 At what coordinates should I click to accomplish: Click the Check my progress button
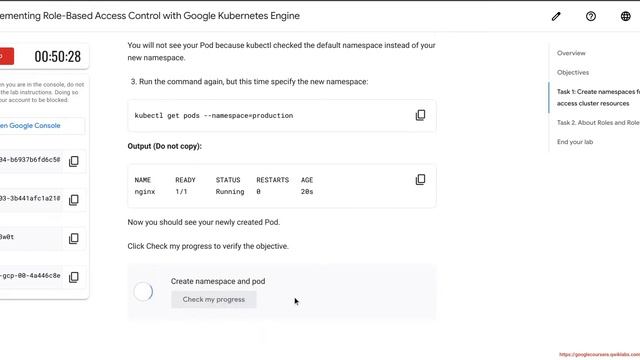(x=213, y=300)
